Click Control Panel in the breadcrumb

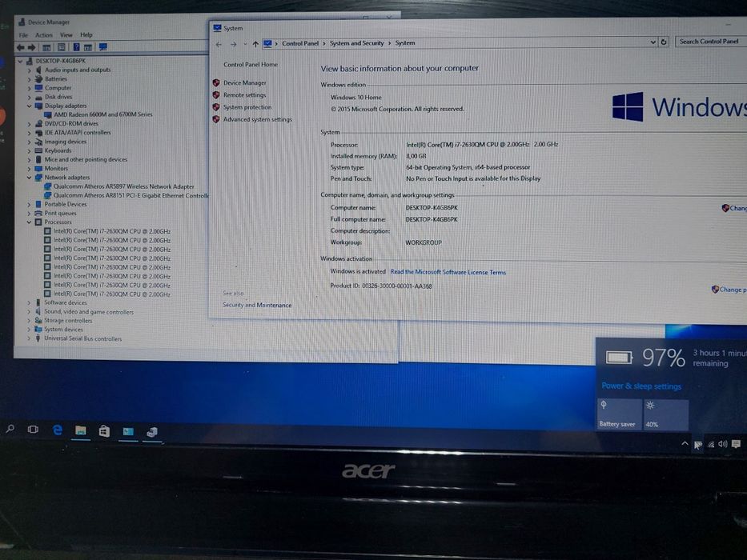[x=300, y=43]
